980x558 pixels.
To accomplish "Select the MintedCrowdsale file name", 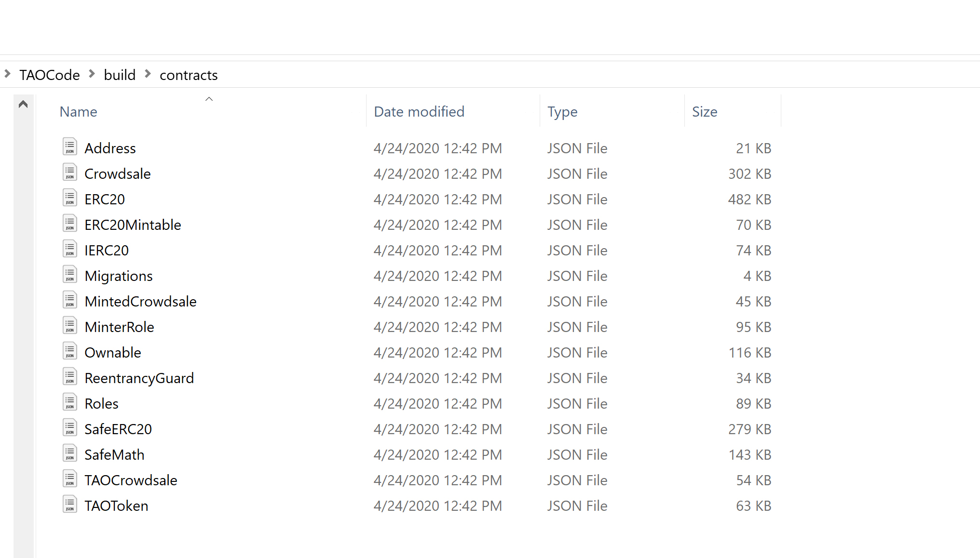I will (x=140, y=302).
